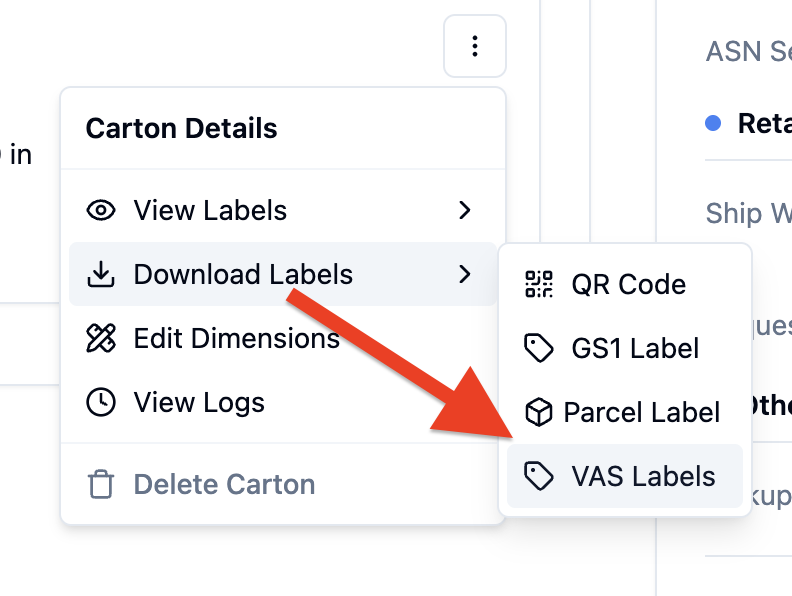Download the QR Code label

tap(625, 284)
